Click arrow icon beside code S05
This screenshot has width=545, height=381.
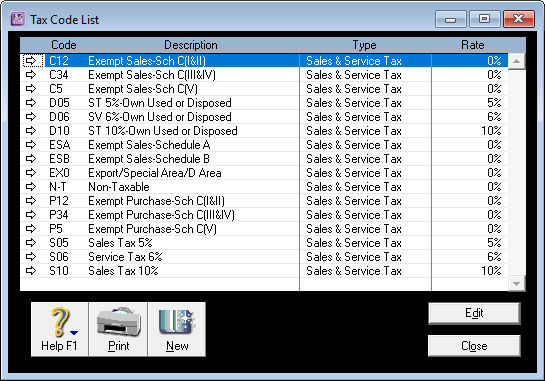coord(31,243)
